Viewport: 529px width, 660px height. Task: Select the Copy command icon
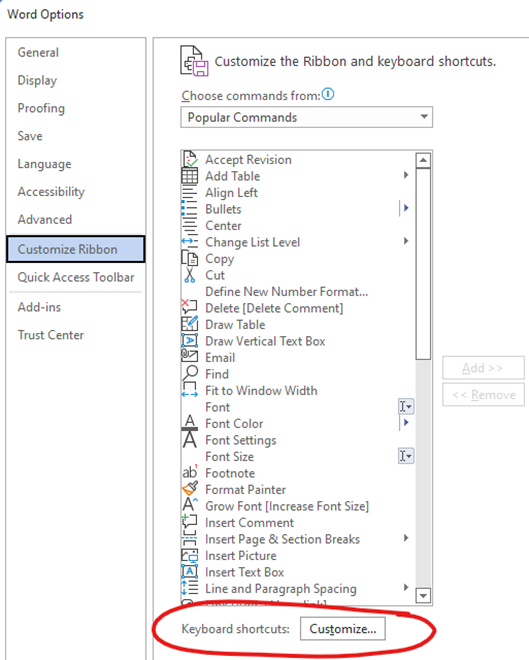pyautogui.click(x=189, y=258)
